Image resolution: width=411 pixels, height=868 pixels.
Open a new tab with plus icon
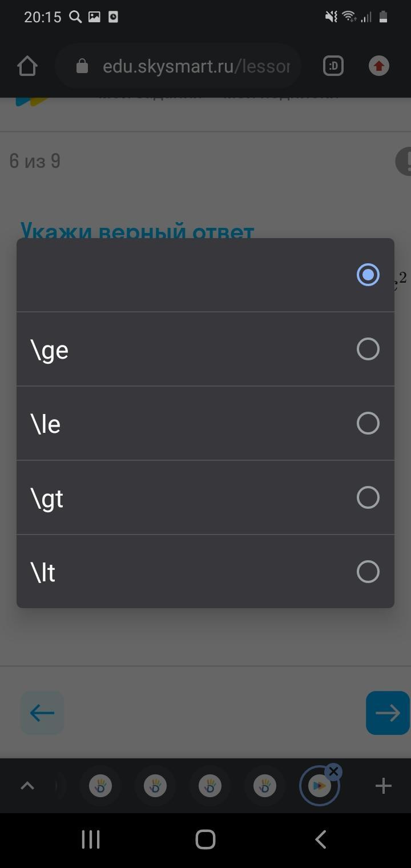click(x=383, y=786)
